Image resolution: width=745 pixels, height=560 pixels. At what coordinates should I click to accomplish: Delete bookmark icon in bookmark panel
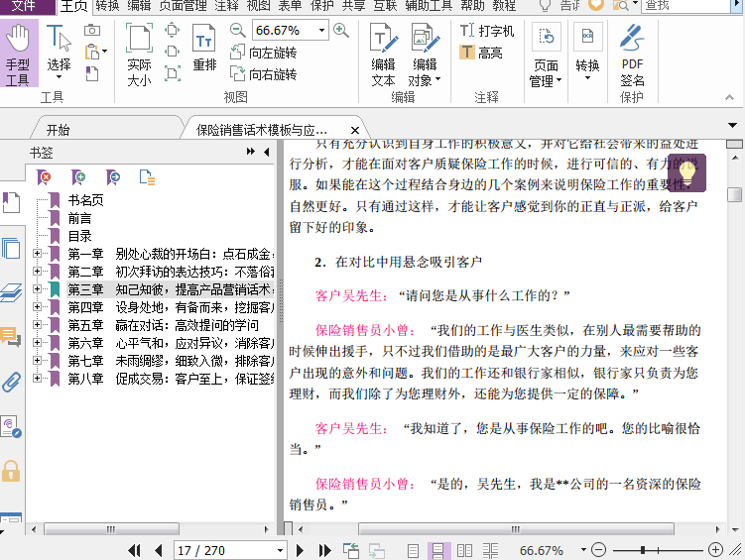[44, 177]
